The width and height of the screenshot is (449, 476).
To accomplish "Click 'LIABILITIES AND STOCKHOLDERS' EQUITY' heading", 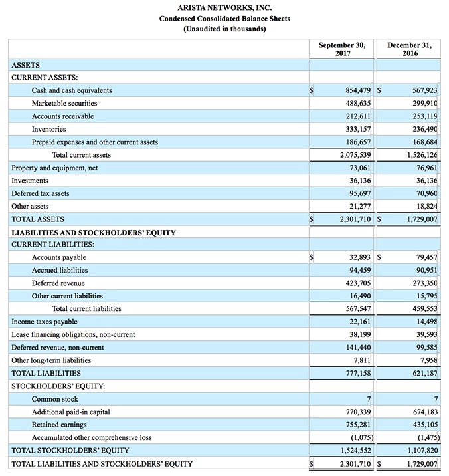I will click(x=94, y=233).
